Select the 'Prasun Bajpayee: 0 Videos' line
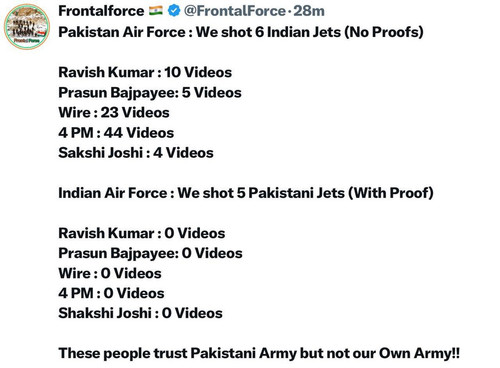 [150, 253]
